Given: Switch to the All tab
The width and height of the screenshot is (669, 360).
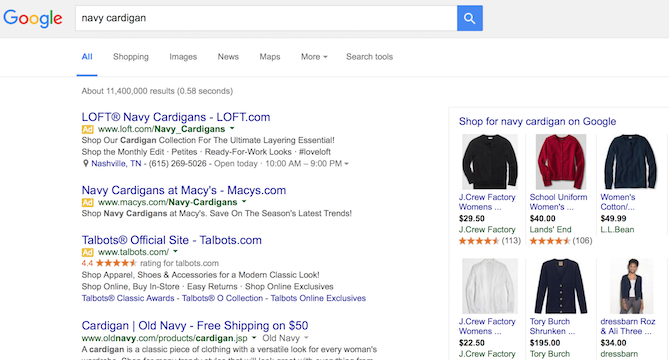Looking at the screenshot, I should coord(87,57).
